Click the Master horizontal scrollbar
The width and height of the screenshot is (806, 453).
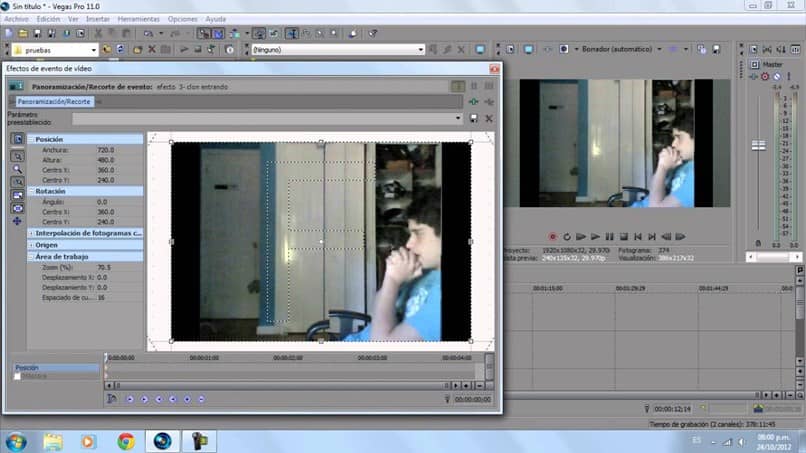coord(774,257)
